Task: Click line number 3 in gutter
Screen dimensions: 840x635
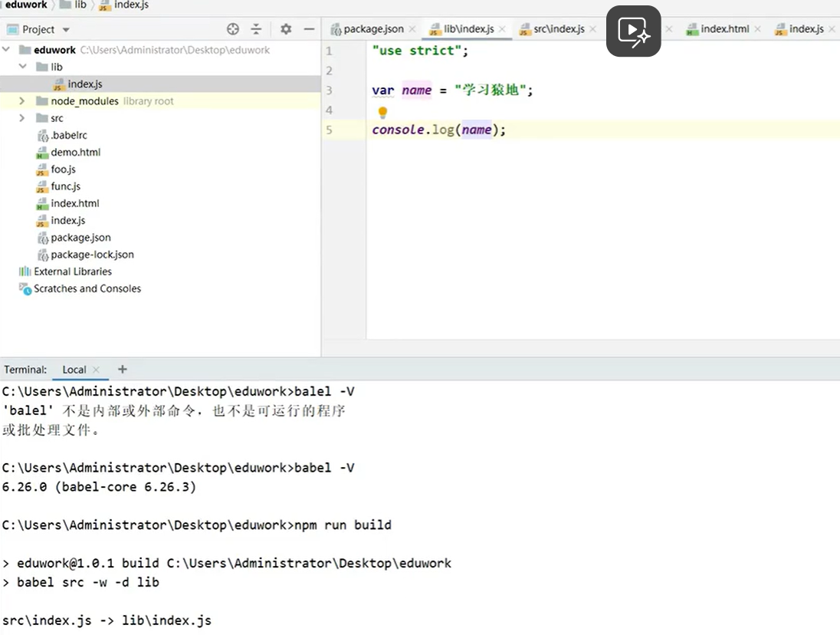Action: click(x=329, y=90)
